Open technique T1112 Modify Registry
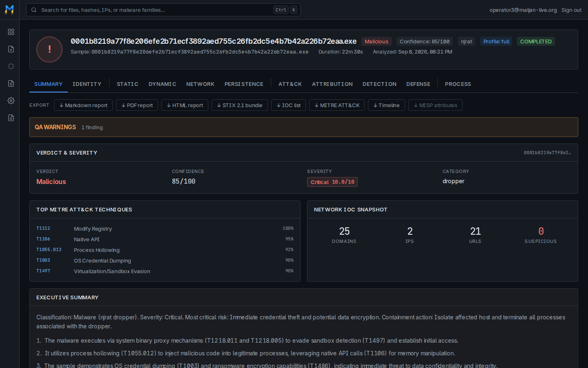Image resolution: width=588 pixels, height=368 pixels. click(x=165, y=229)
